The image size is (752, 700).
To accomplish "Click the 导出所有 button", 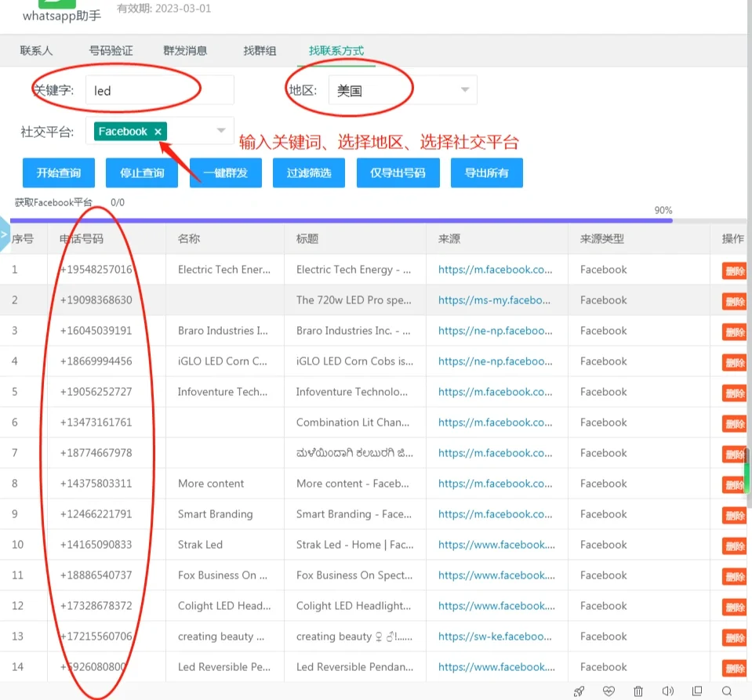I will [x=487, y=172].
